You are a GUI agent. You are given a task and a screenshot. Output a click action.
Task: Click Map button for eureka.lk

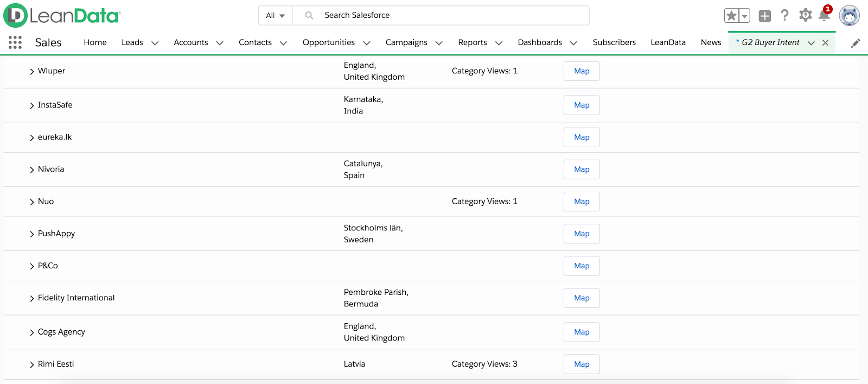pyautogui.click(x=582, y=137)
